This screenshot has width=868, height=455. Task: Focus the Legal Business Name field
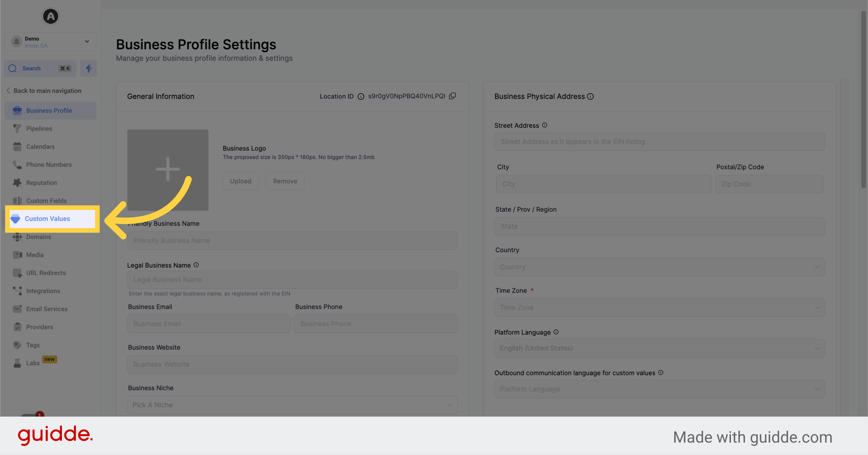(x=292, y=279)
